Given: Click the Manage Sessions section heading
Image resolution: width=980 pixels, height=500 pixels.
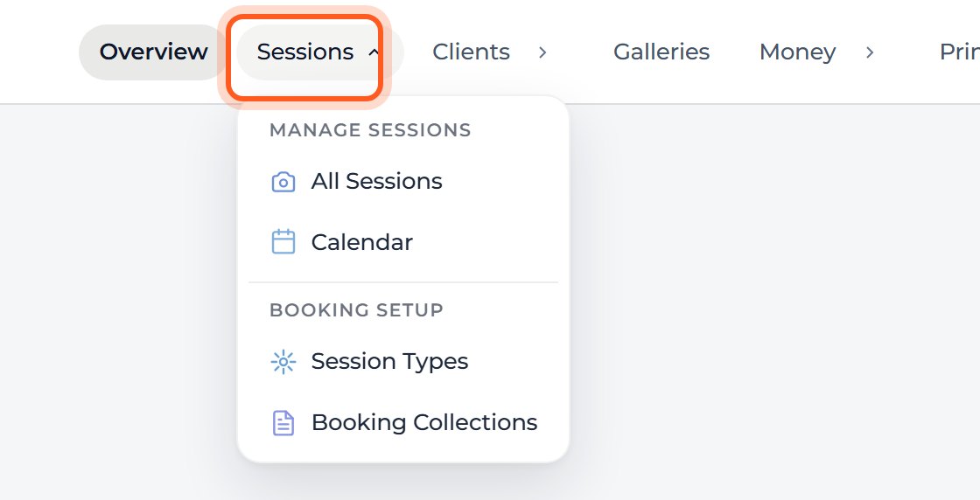Looking at the screenshot, I should [x=370, y=130].
